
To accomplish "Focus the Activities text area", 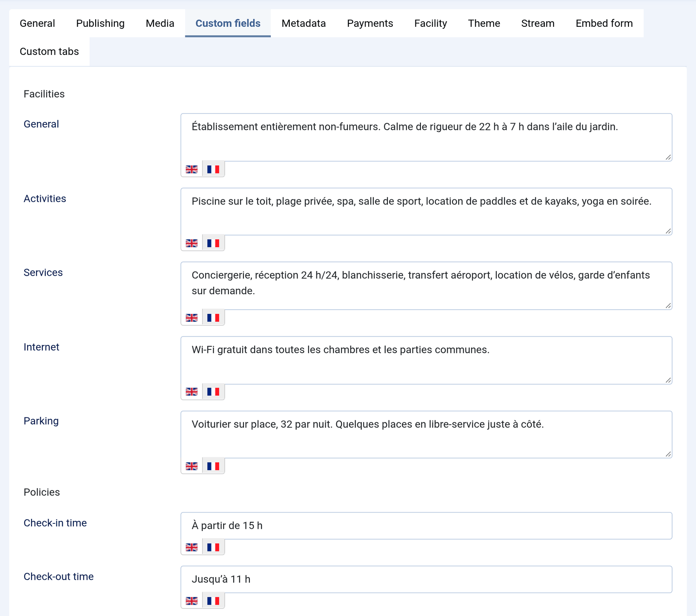I will click(426, 212).
